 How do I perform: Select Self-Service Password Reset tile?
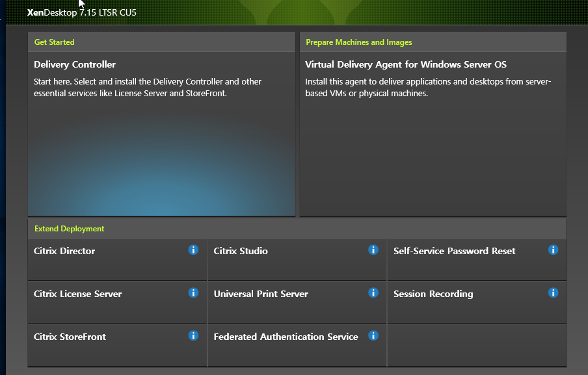(477, 259)
